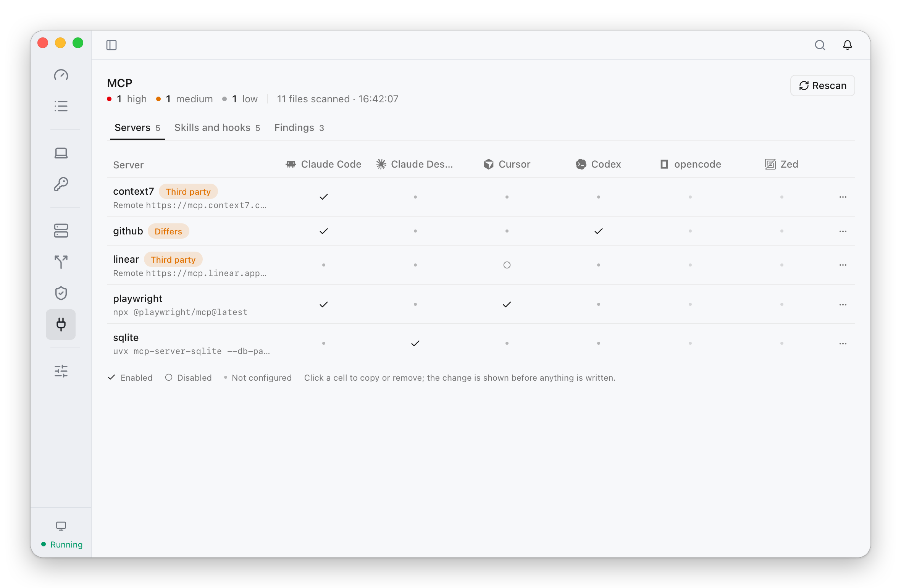Open the dashboard gauge icon in sidebar
The width and height of the screenshot is (901, 588).
61,75
